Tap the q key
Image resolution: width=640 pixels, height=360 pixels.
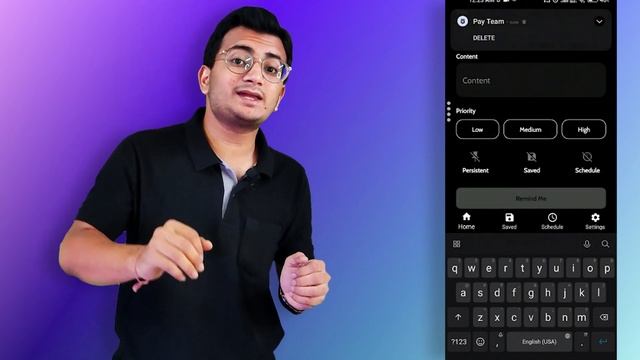[x=455, y=268]
